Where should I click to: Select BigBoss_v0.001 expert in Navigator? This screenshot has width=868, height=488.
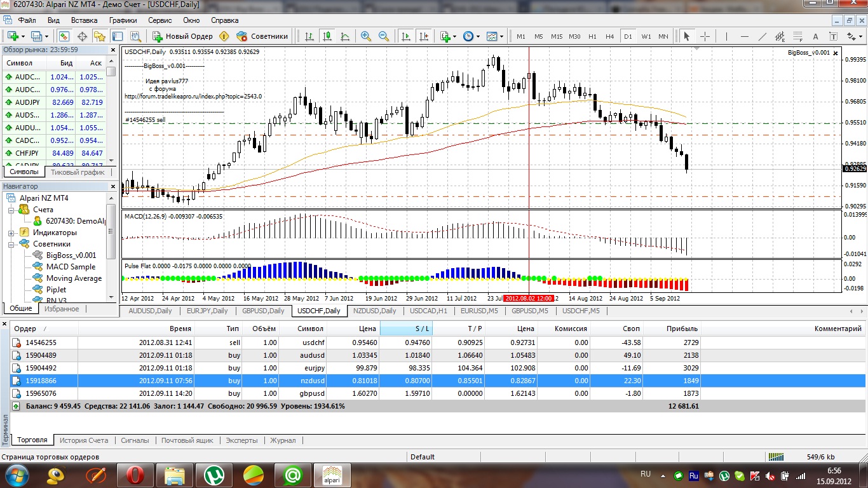pyautogui.click(x=71, y=255)
